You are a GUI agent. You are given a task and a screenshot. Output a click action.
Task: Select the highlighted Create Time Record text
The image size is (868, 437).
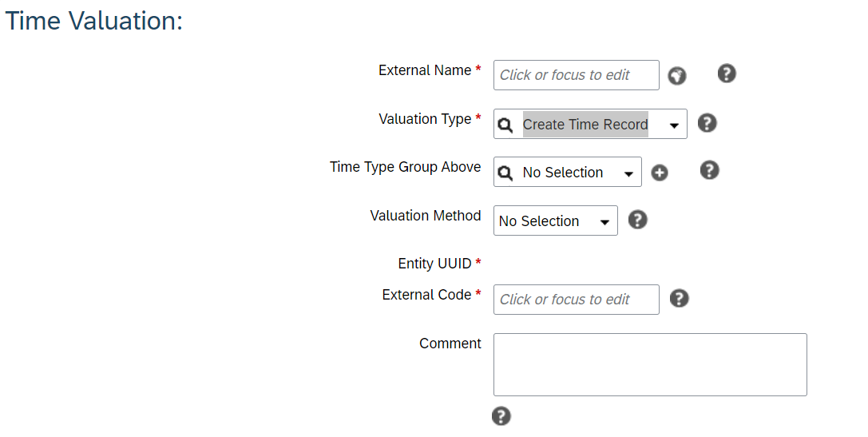pyautogui.click(x=585, y=124)
